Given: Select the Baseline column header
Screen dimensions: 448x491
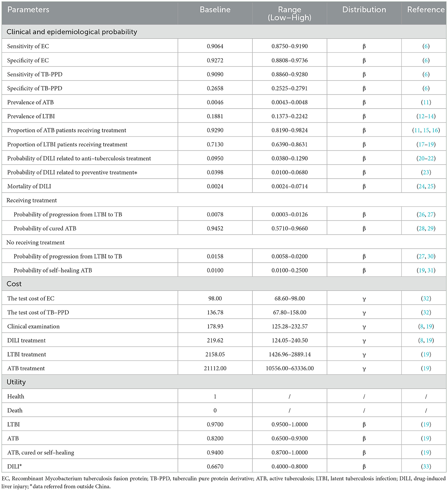Looking at the screenshot, I should tap(215, 10).
